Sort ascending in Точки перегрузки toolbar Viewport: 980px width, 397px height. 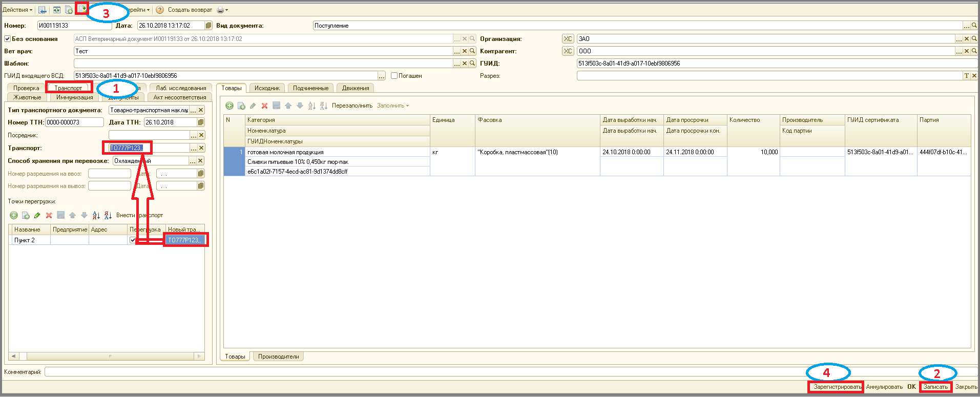[96, 215]
